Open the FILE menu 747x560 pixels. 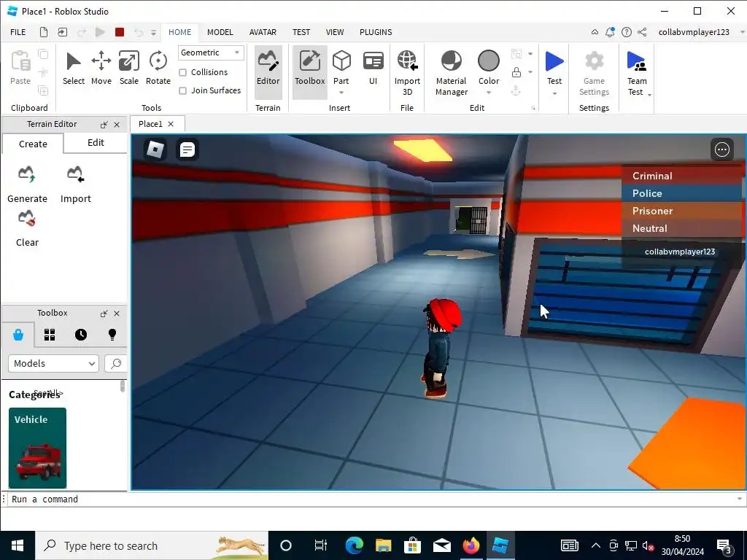click(x=18, y=32)
